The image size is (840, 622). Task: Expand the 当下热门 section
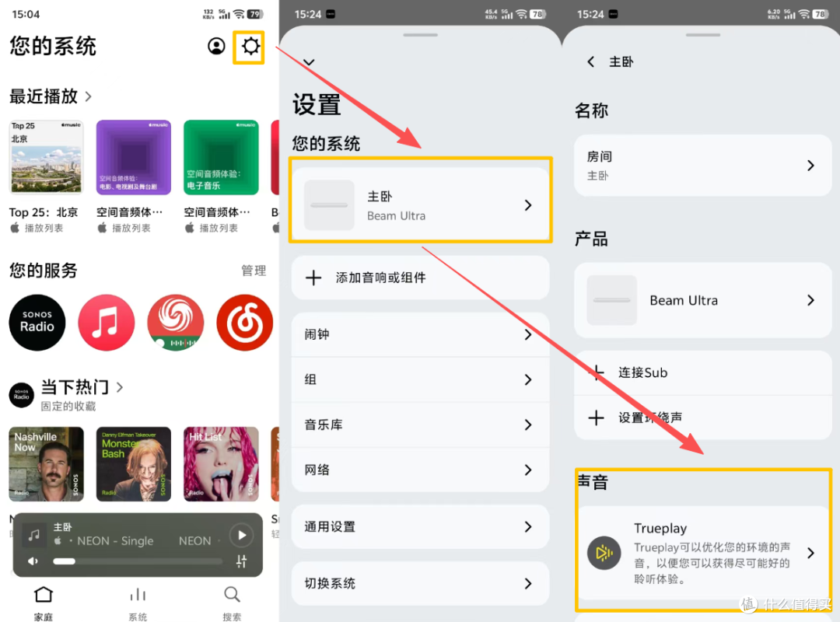[x=82, y=387]
